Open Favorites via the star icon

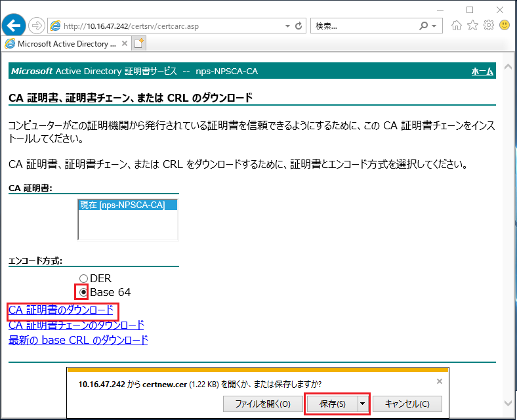click(x=472, y=25)
